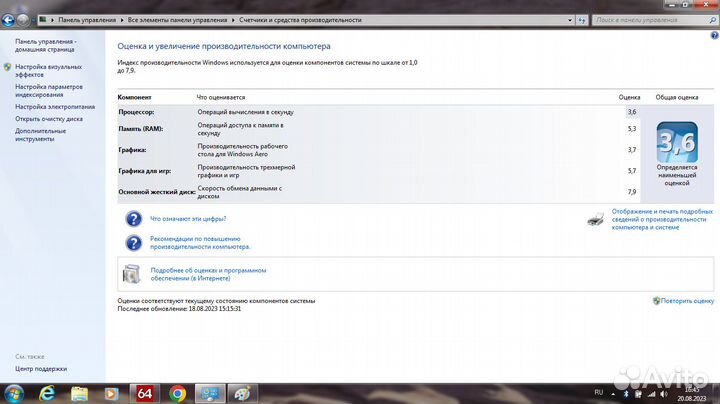Click 'Повторить оценку' to rerun assessment
The height and width of the screenshot is (404, 720).
[687, 300]
